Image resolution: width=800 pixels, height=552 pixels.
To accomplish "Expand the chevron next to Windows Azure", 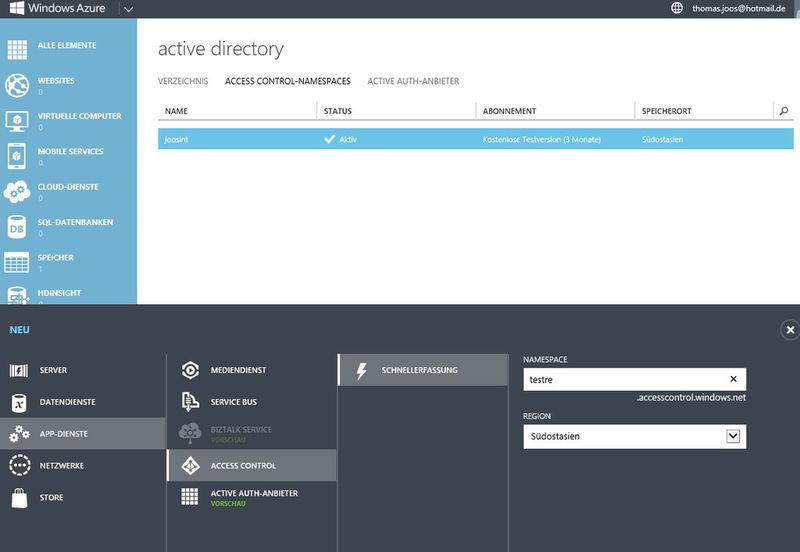I will coord(129,9).
